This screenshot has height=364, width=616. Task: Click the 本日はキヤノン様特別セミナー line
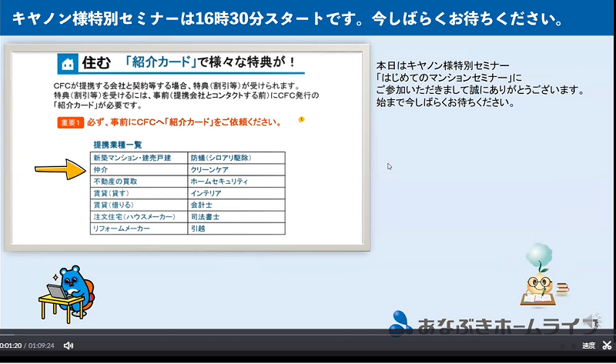(442, 65)
